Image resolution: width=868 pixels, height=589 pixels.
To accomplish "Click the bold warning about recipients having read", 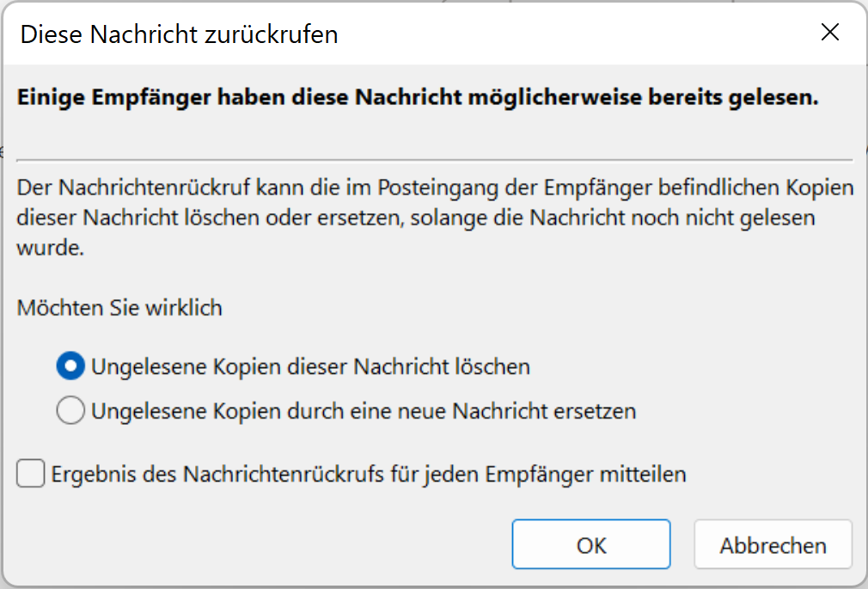I will [417, 98].
